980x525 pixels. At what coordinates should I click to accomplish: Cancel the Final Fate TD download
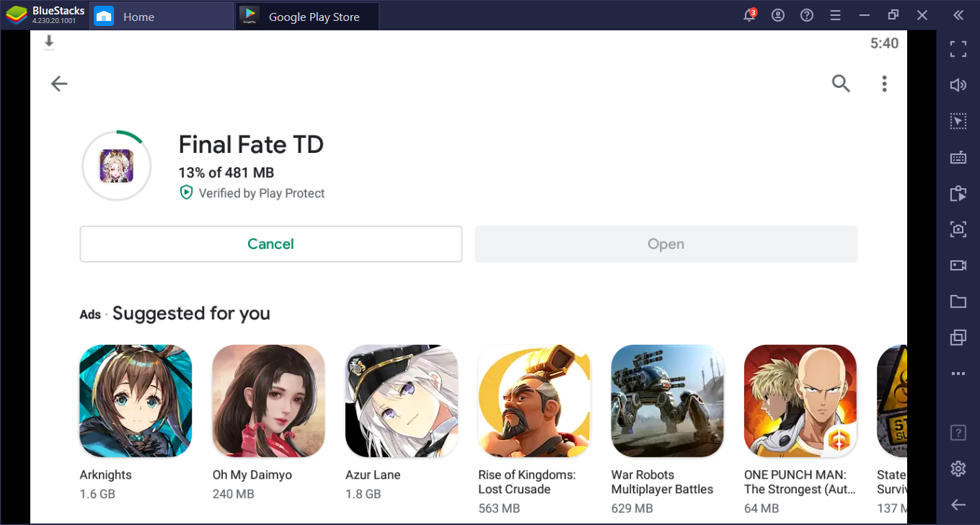(x=270, y=244)
